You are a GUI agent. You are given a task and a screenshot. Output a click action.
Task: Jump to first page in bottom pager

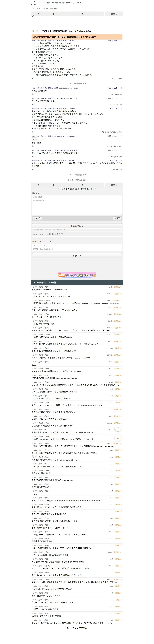click(x=38, y=185)
